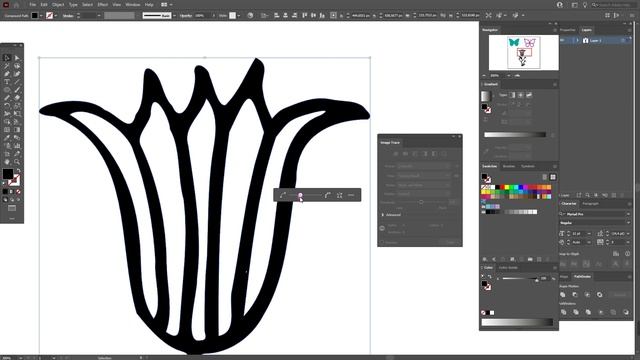Choose Linear Gradient type button

coord(512,95)
